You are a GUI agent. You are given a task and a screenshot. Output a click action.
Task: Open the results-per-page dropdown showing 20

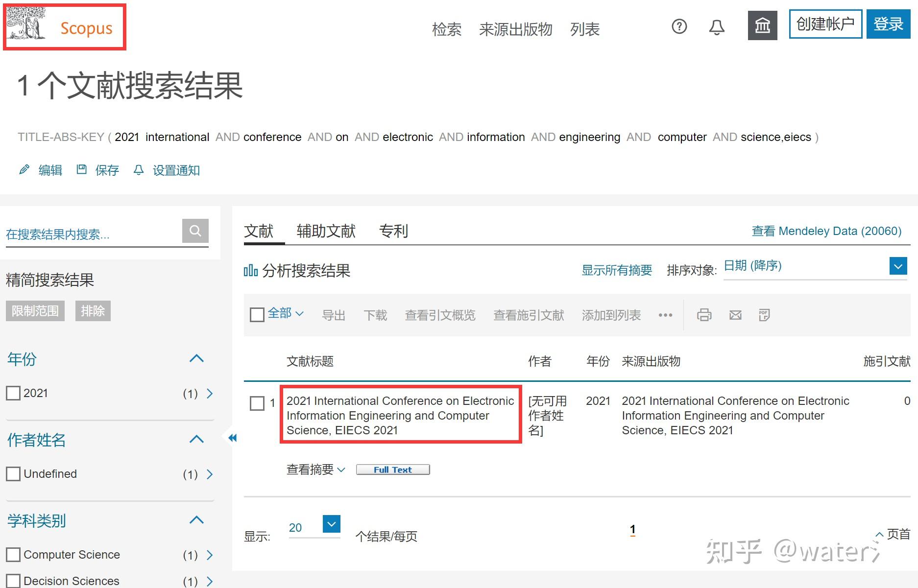click(x=331, y=524)
